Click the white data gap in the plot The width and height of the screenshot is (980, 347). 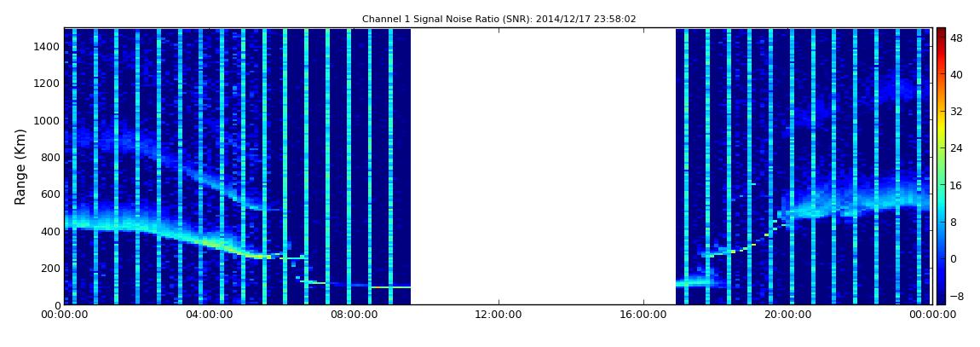543,166
